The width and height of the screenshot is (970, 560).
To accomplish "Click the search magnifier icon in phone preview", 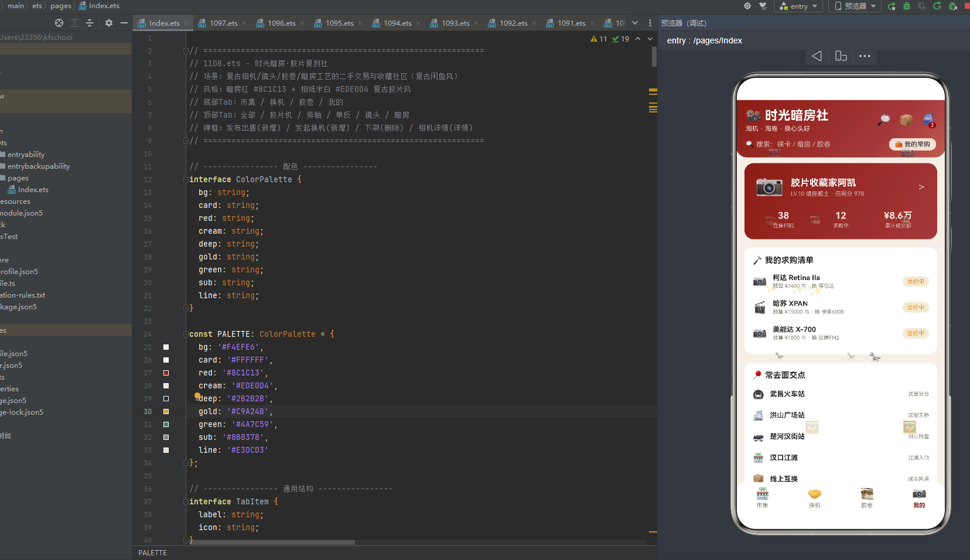I will 884,119.
